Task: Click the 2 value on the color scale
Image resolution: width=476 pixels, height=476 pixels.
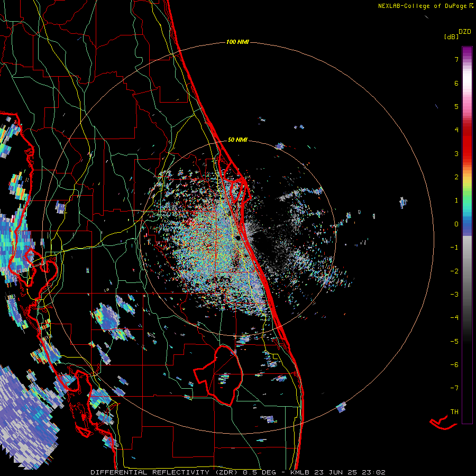Action: [x=456, y=177]
